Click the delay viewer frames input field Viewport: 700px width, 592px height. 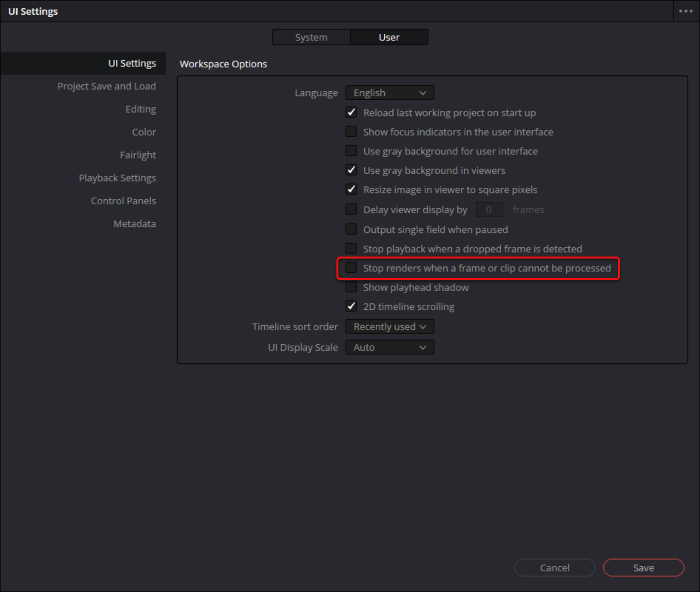click(489, 210)
